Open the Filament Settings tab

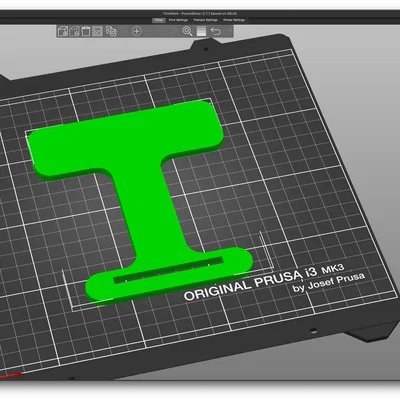[205, 20]
